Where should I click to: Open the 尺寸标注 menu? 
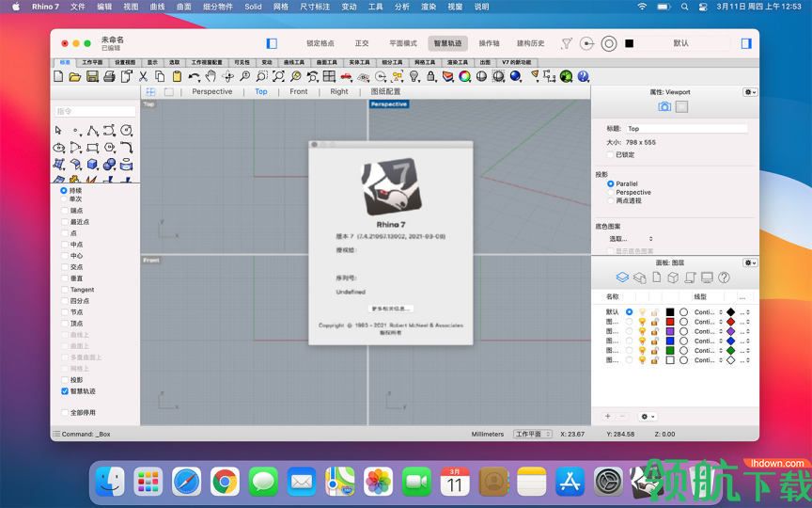[x=315, y=7]
